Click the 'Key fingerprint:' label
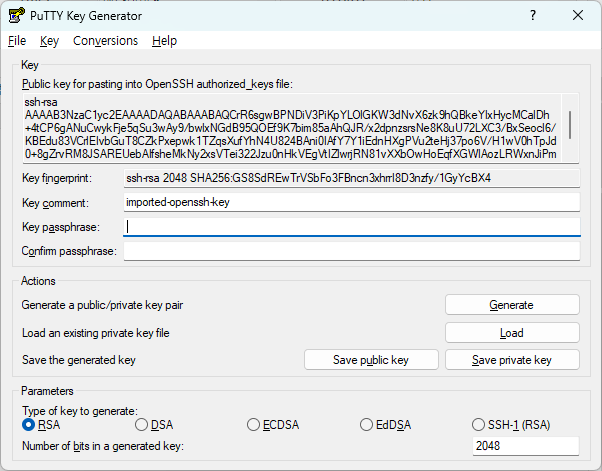602x471 pixels. [57, 178]
